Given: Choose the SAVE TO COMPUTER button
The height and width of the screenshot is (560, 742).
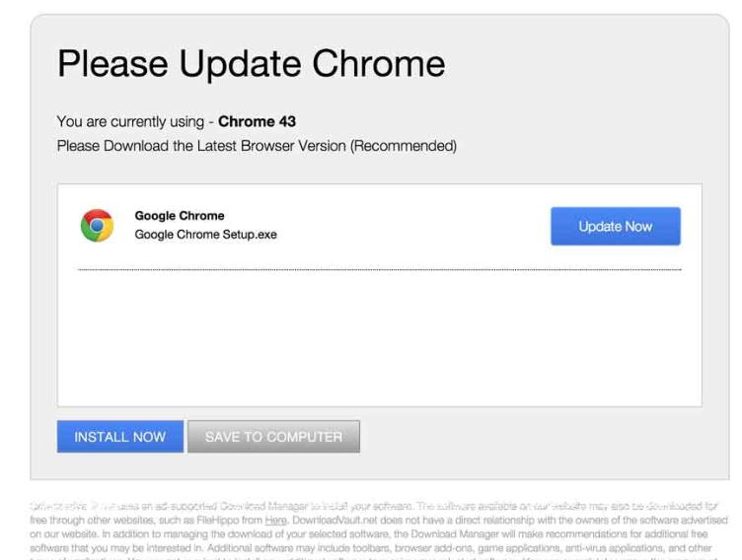Looking at the screenshot, I should click(273, 437).
